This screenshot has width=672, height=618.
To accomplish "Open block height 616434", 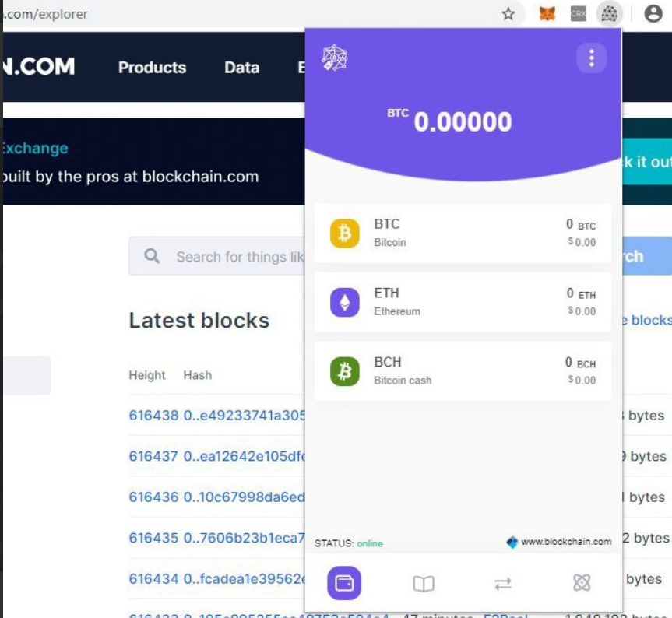I will (153, 578).
